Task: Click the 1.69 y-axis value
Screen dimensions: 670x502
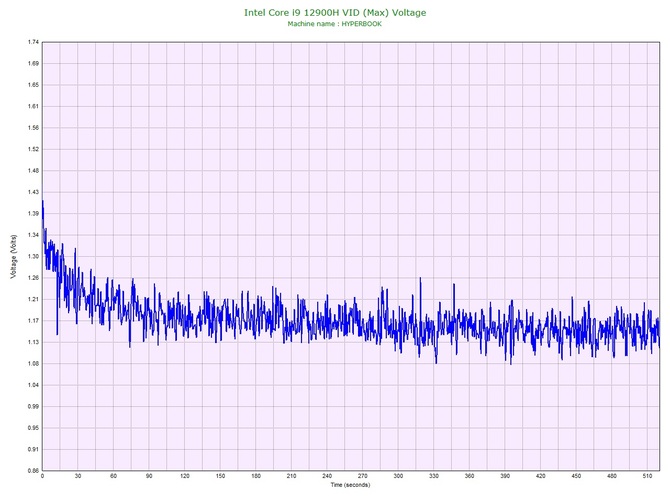Action: [33, 64]
